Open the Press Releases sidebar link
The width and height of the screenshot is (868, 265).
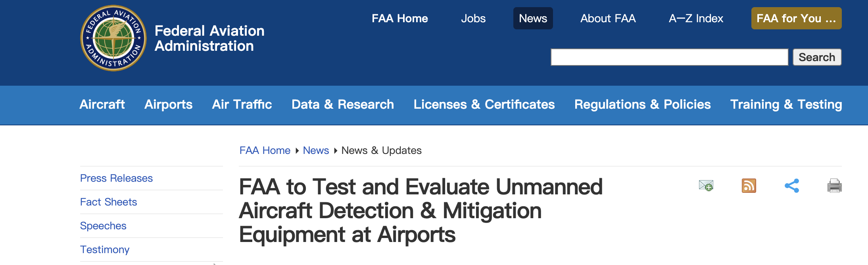point(116,178)
